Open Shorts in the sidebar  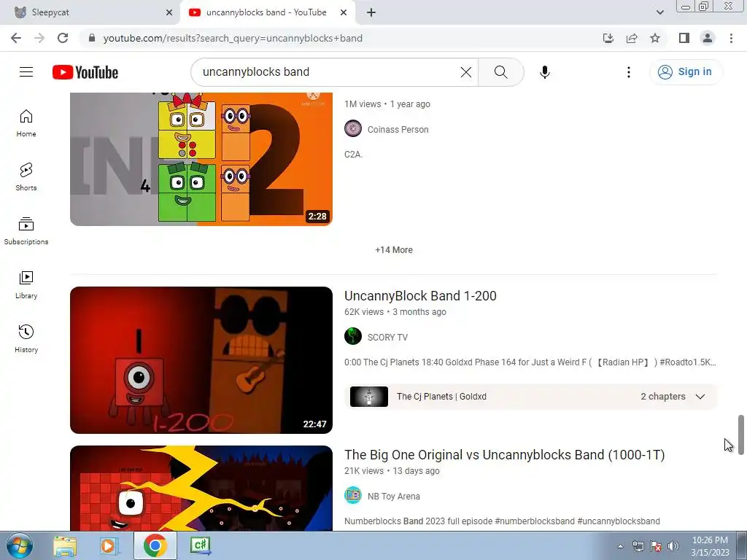point(26,177)
